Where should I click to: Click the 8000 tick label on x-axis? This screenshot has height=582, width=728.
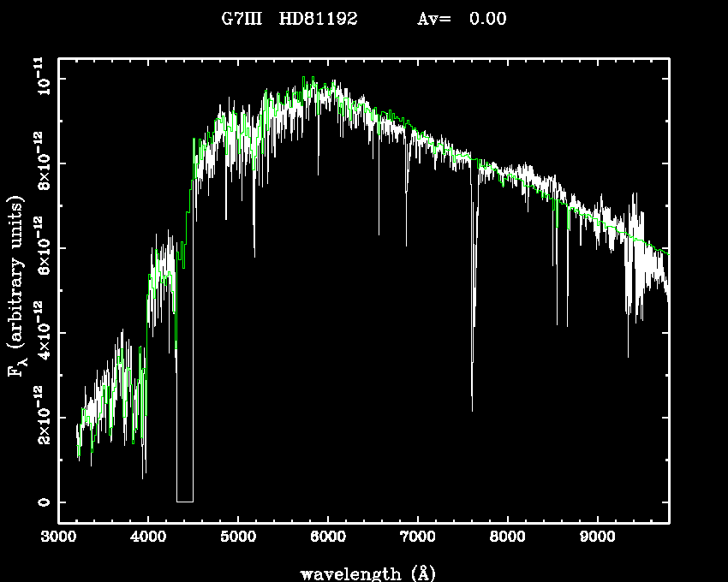(x=508, y=539)
